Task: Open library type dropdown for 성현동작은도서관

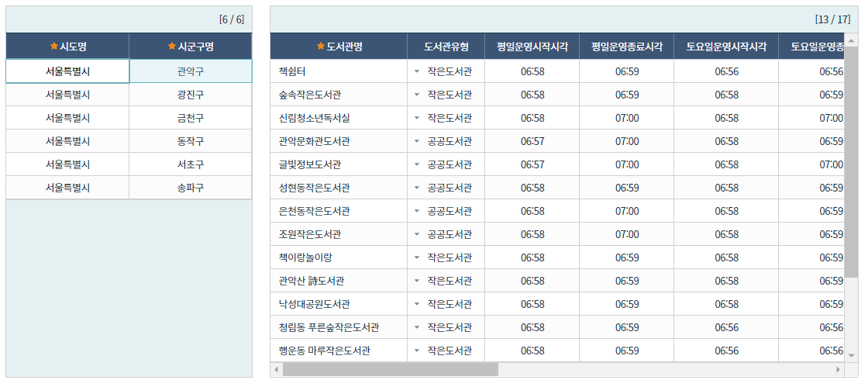Action: pyautogui.click(x=417, y=188)
